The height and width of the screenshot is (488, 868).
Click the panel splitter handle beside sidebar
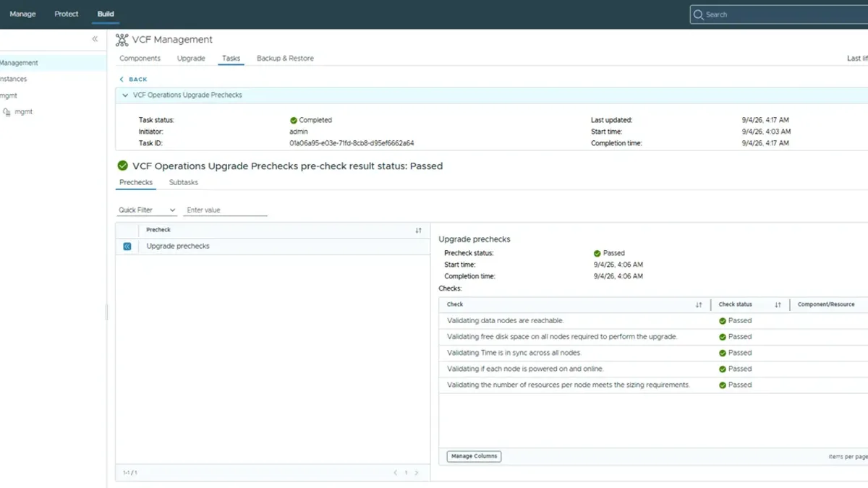(107, 312)
